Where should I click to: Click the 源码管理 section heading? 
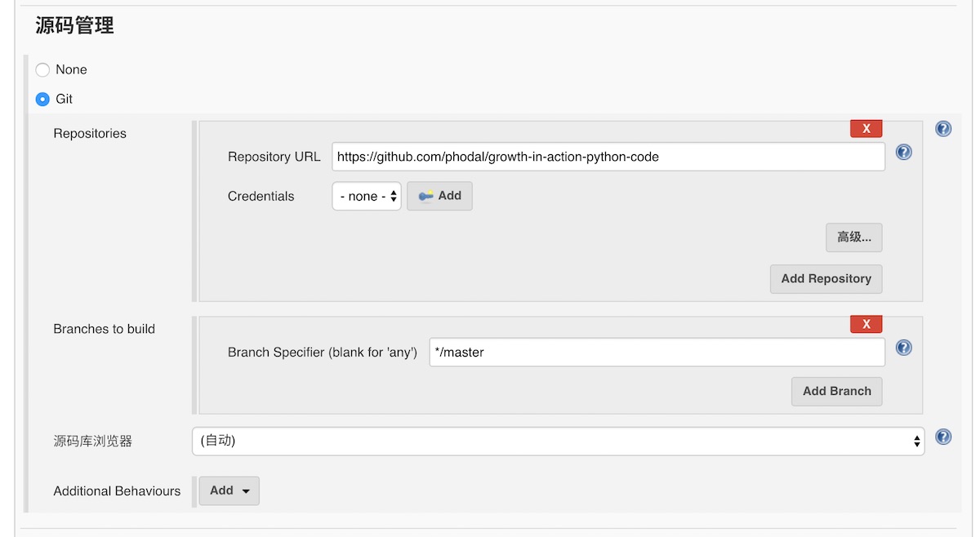(x=74, y=25)
